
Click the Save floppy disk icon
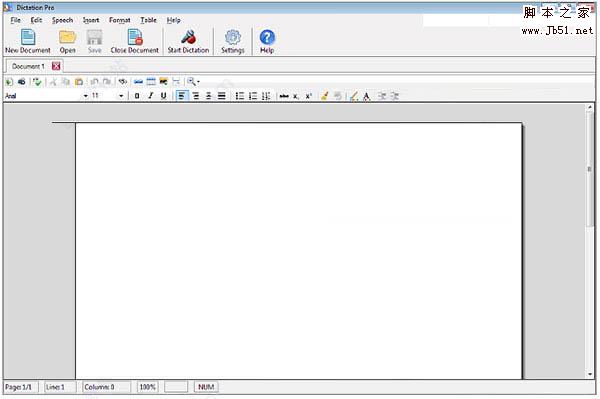pyautogui.click(x=95, y=41)
